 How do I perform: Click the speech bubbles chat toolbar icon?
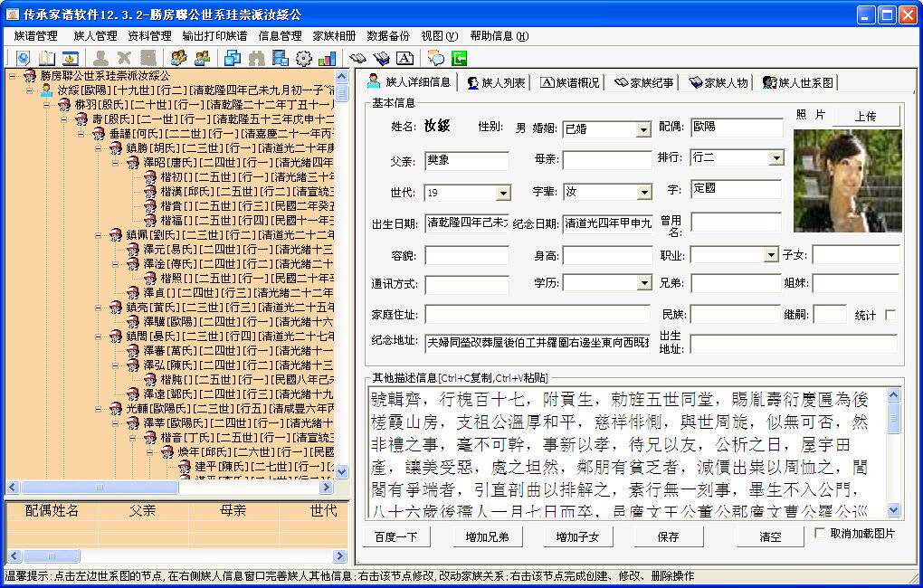pyautogui.click(x=435, y=58)
